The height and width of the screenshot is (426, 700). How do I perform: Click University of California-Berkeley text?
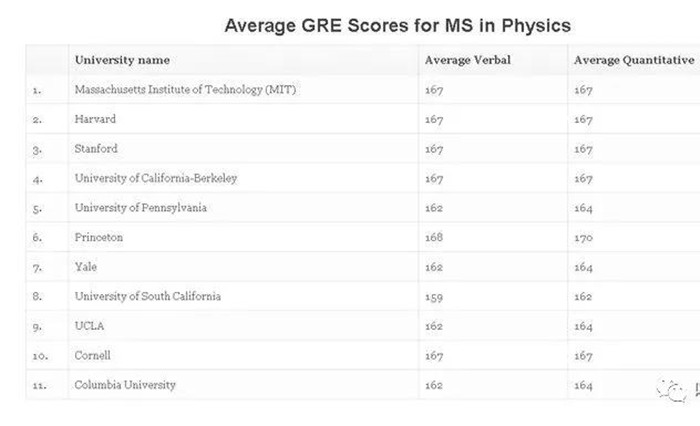pyautogui.click(x=156, y=178)
